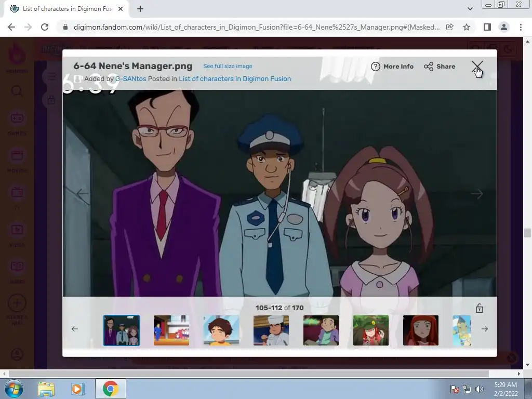Open List of characters in Digimon Fusion link
Image resolution: width=532 pixels, height=399 pixels.
click(235, 79)
